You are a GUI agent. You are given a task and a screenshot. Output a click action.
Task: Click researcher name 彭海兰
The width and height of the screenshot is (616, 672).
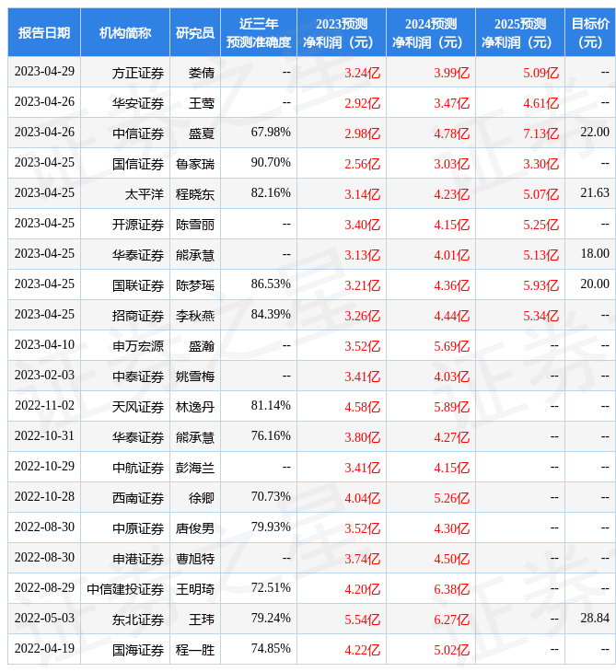(x=195, y=468)
